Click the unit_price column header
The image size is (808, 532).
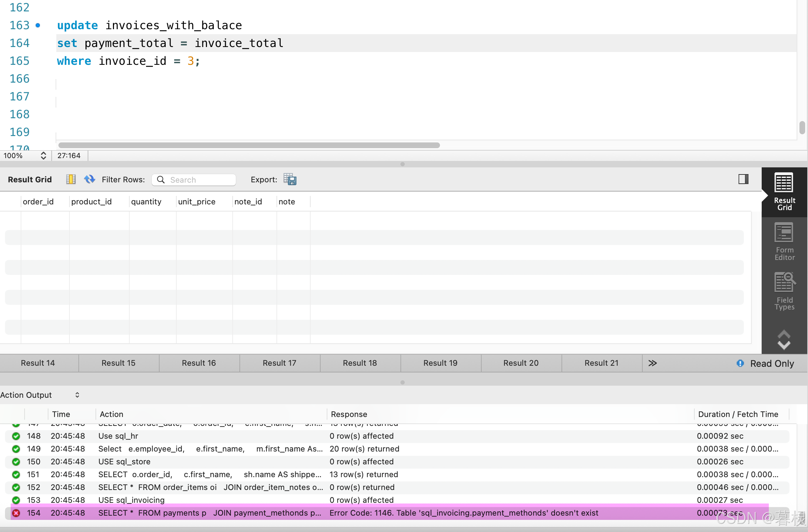pos(197,202)
